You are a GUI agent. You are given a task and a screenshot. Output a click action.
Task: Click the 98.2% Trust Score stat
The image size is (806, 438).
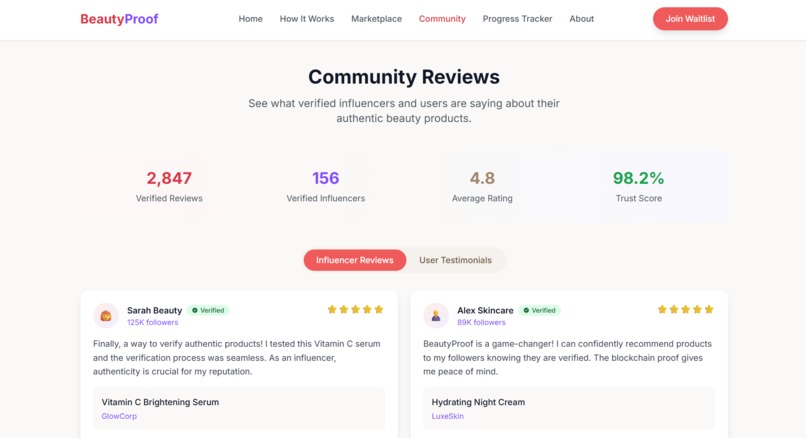coord(638,186)
